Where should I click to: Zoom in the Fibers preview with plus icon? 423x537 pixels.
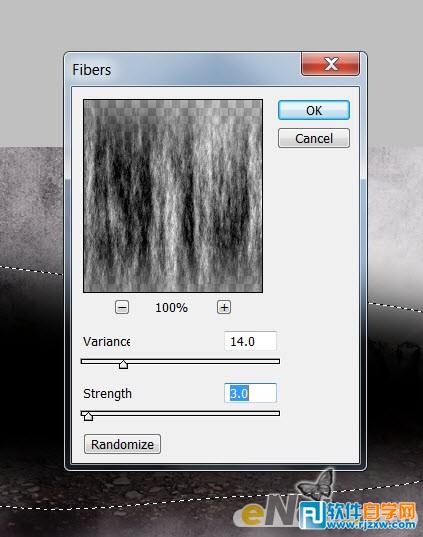[x=224, y=307]
